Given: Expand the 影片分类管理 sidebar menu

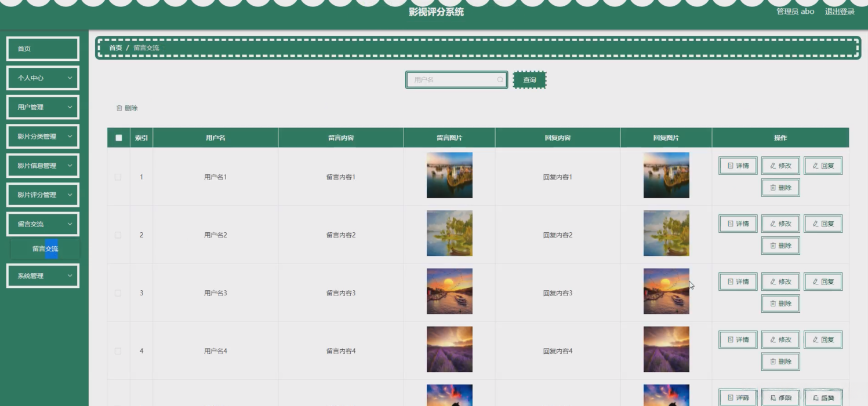Looking at the screenshot, I should pos(43,137).
